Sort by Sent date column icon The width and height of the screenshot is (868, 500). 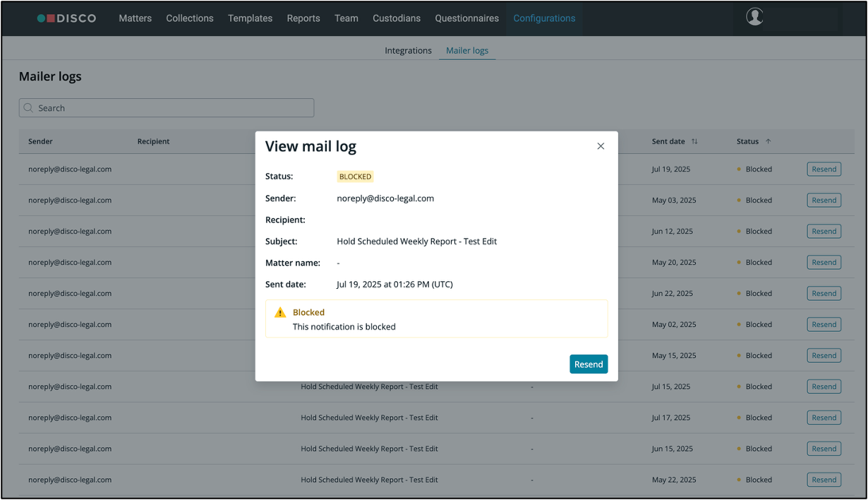[694, 141]
